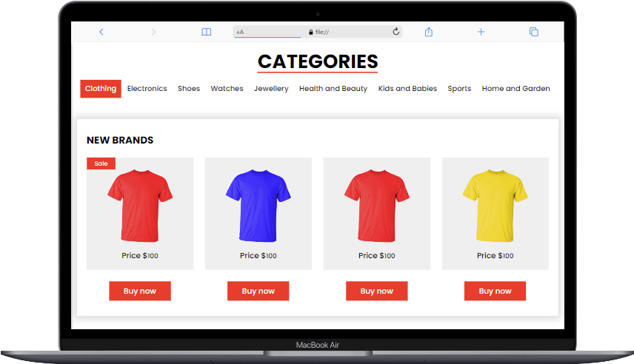
Task: Go to the Jewellery tab
Action: click(271, 89)
